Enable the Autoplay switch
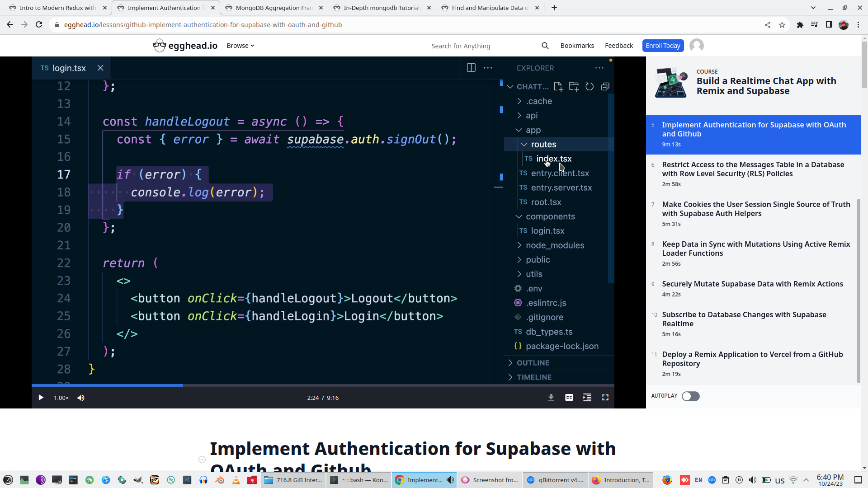 coord(690,396)
